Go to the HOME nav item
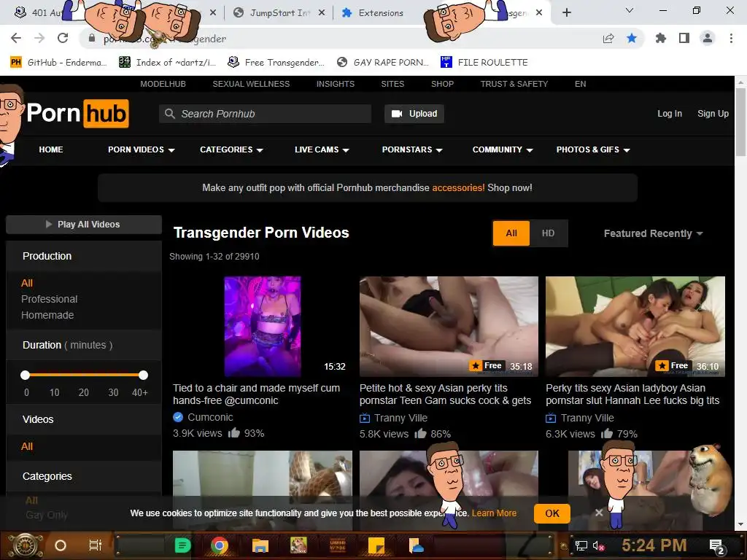The image size is (747, 560). coord(51,149)
